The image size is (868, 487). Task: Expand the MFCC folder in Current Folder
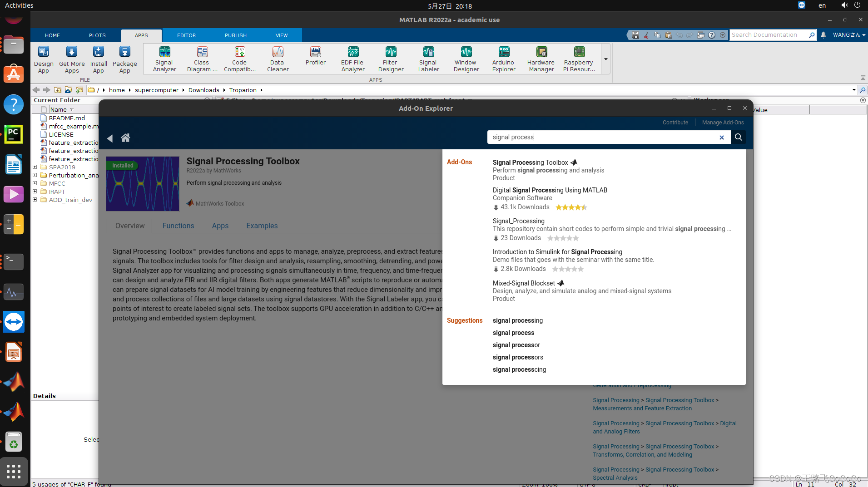(35, 183)
